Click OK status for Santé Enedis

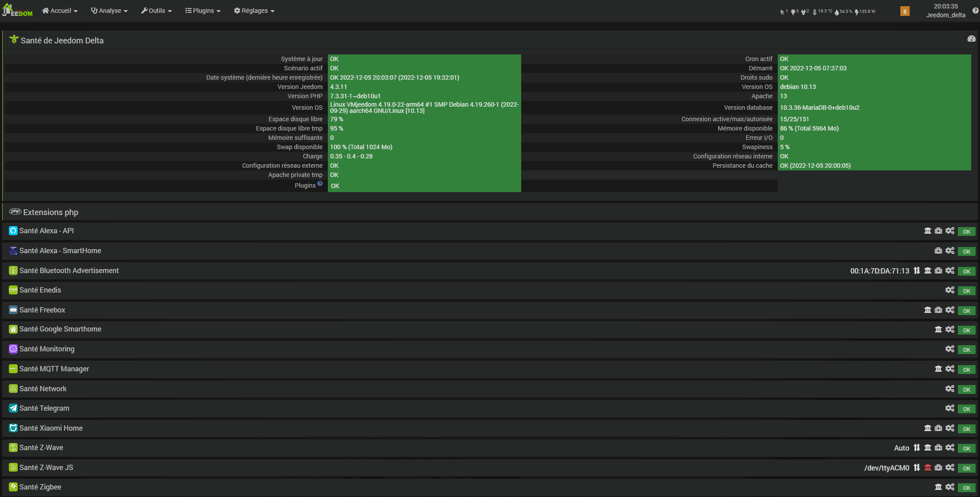tap(967, 291)
